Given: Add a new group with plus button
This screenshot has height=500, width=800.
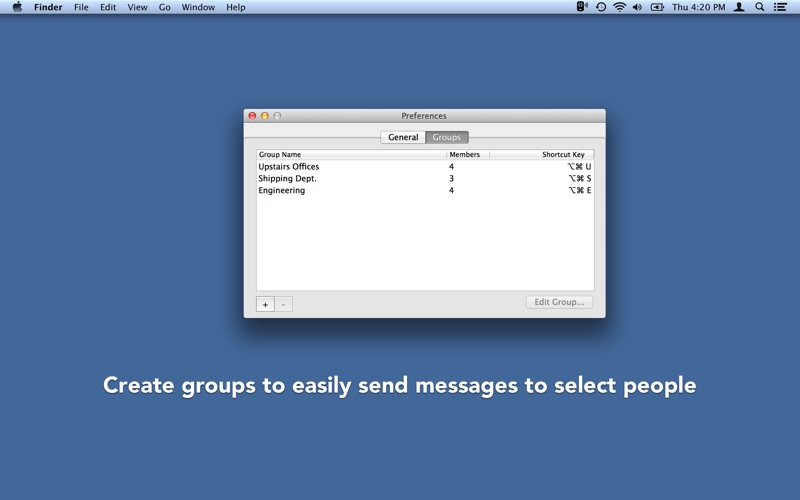Looking at the screenshot, I should (x=265, y=304).
